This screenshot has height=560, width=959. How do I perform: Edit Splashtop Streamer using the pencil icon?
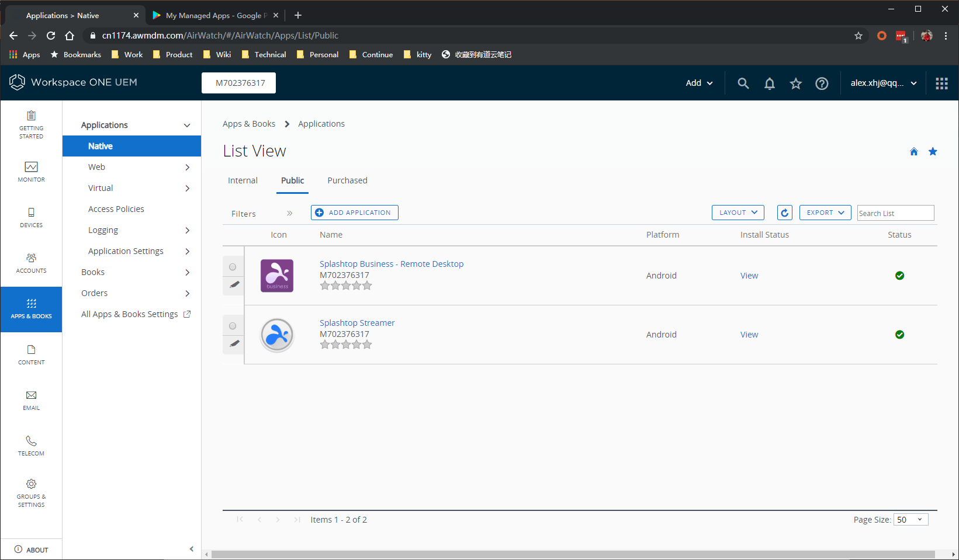point(233,344)
